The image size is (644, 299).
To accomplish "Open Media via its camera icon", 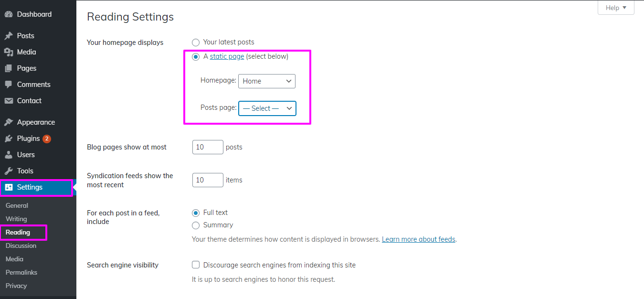I will point(9,52).
